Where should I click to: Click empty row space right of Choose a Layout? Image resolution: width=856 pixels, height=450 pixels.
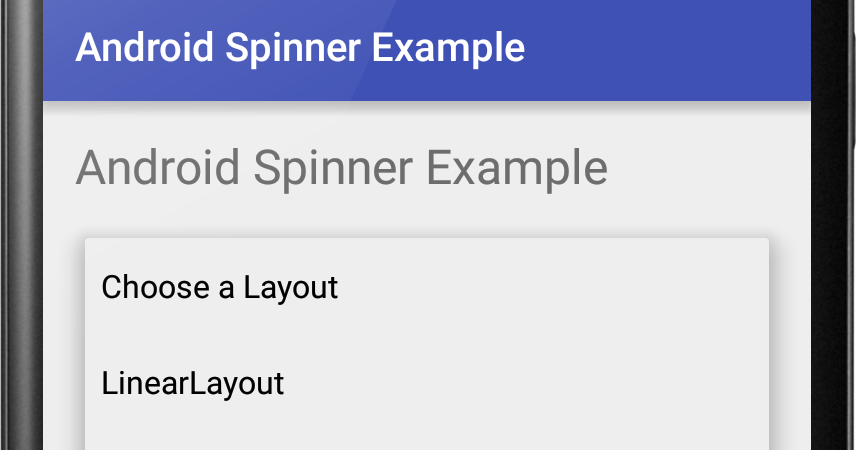coord(551,287)
